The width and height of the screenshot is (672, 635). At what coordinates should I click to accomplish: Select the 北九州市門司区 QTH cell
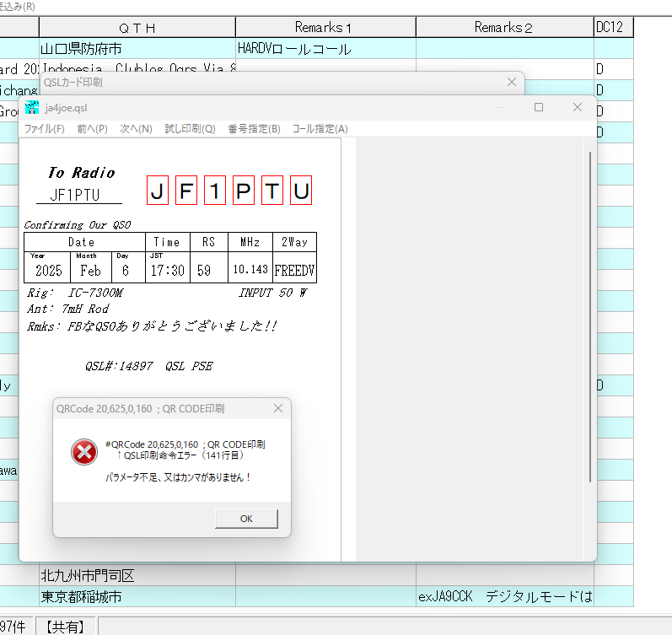[x=137, y=575]
